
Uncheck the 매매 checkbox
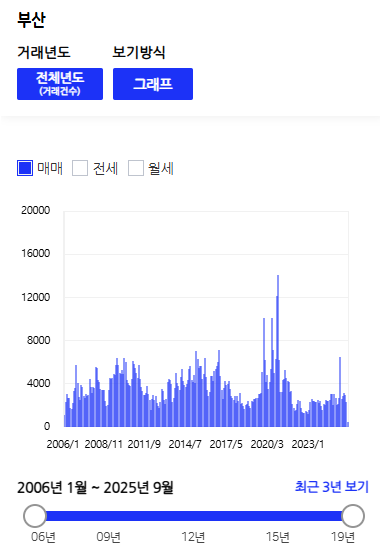25,168
